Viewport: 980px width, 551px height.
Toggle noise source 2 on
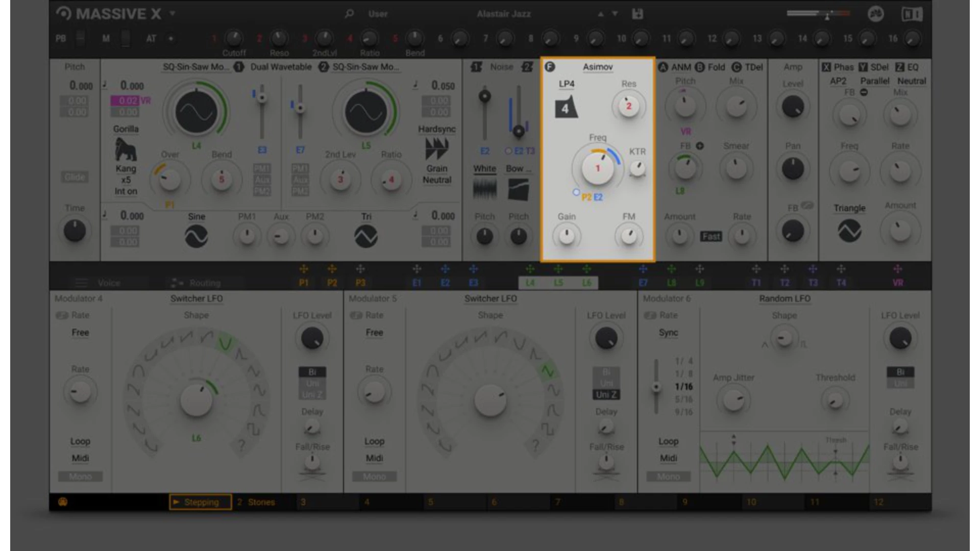click(x=527, y=67)
